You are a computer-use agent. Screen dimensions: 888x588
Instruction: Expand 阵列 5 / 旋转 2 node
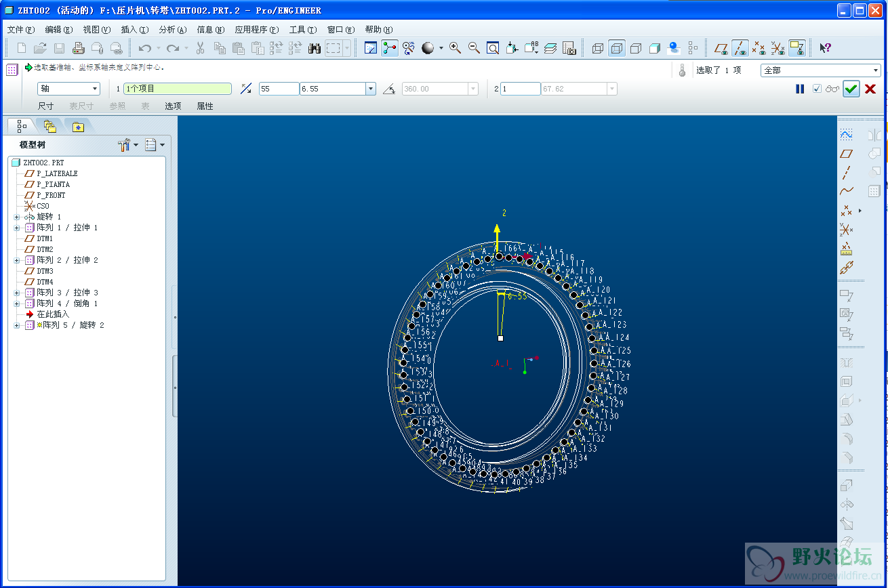coord(17,325)
